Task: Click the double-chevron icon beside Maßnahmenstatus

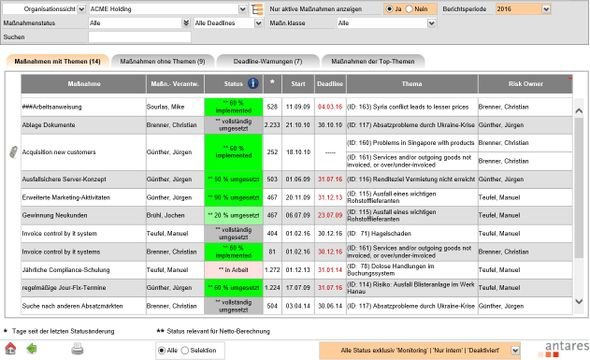Action: pos(186,23)
